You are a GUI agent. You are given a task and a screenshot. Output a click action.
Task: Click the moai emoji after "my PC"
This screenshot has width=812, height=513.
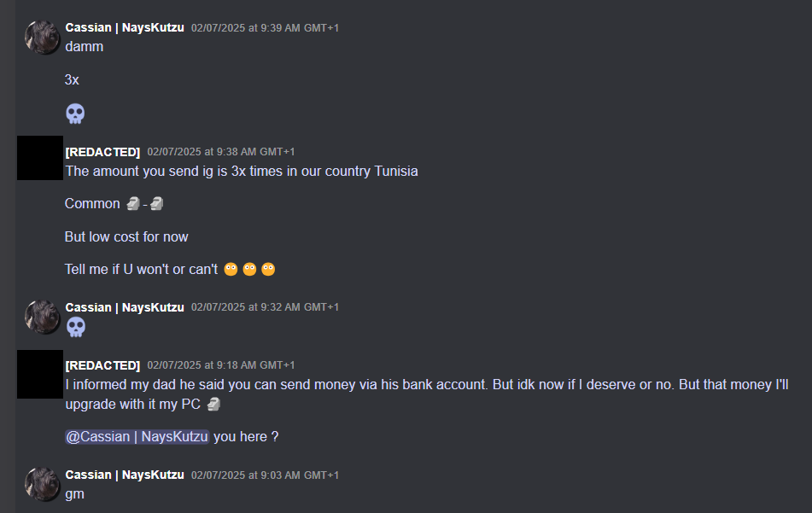[x=213, y=404]
